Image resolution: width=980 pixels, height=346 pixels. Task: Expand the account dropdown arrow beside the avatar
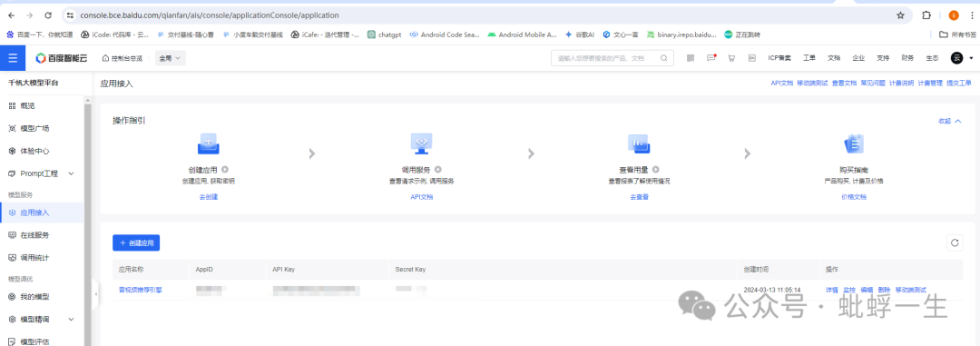pyautogui.click(x=971, y=58)
